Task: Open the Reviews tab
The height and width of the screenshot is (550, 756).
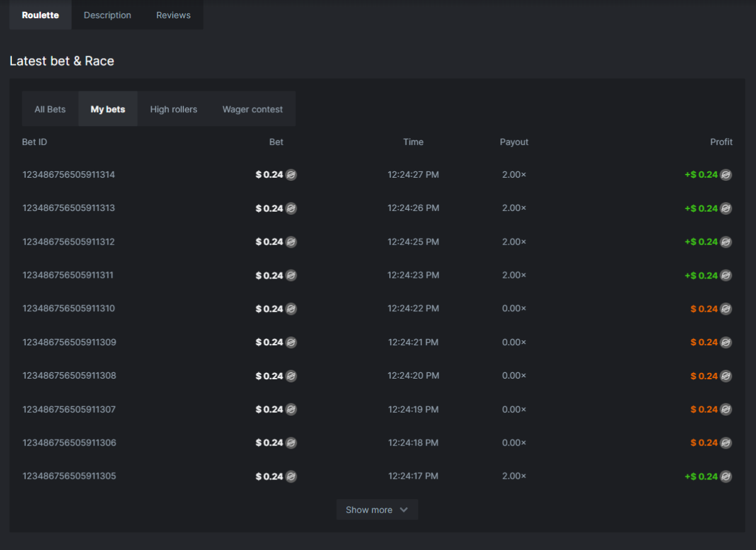Action: [173, 15]
